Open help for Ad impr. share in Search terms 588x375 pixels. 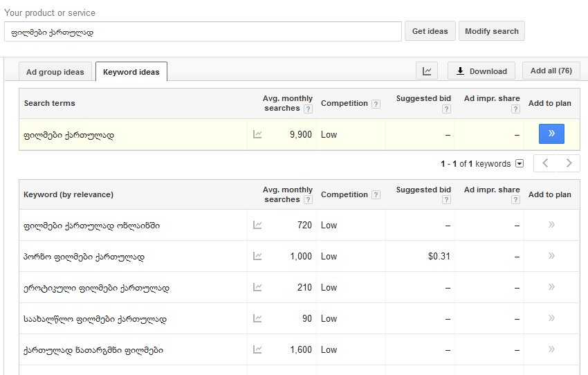click(x=515, y=109)
